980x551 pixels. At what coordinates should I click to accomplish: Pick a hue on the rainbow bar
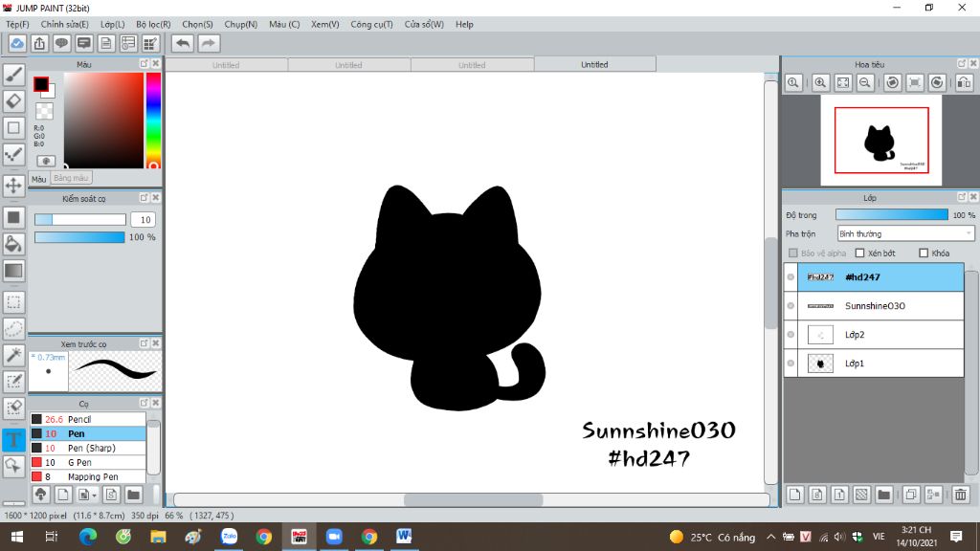pyautogui.click(x=153, y=120)
